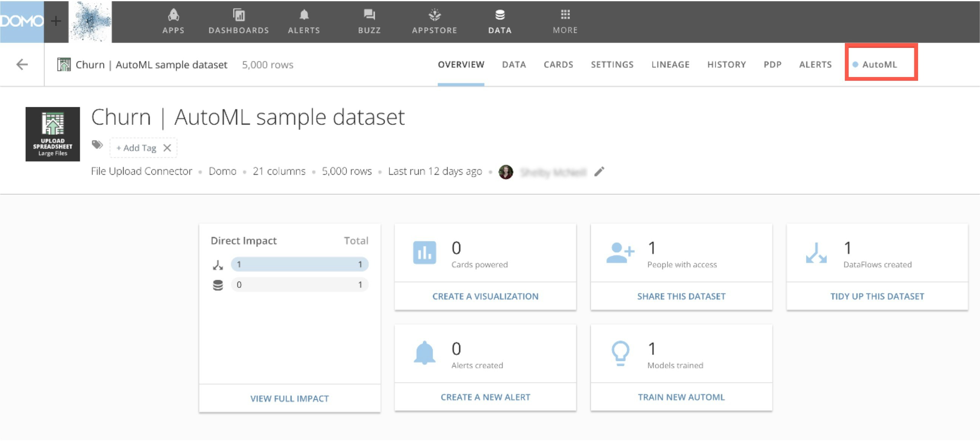
Task: Open the Appstore in top navigation
Action: coord(435,22)
